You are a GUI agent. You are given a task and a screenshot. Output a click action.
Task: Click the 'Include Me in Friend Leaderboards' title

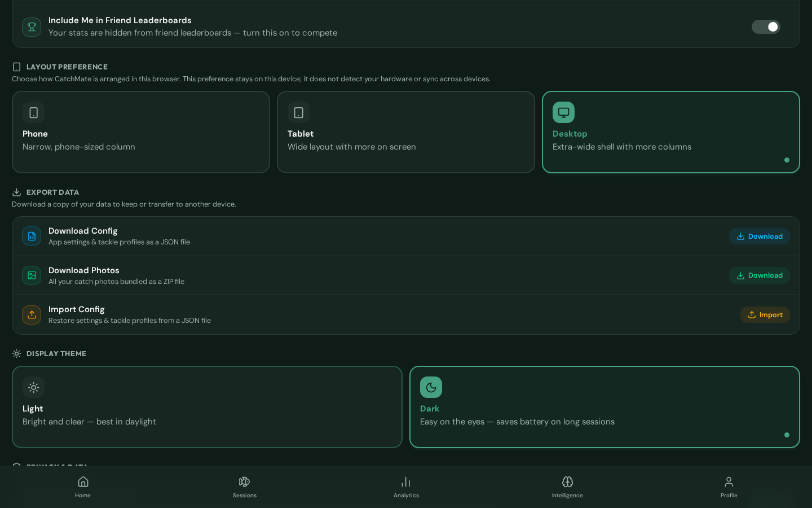pyautogui.click(x=120, y=20)
